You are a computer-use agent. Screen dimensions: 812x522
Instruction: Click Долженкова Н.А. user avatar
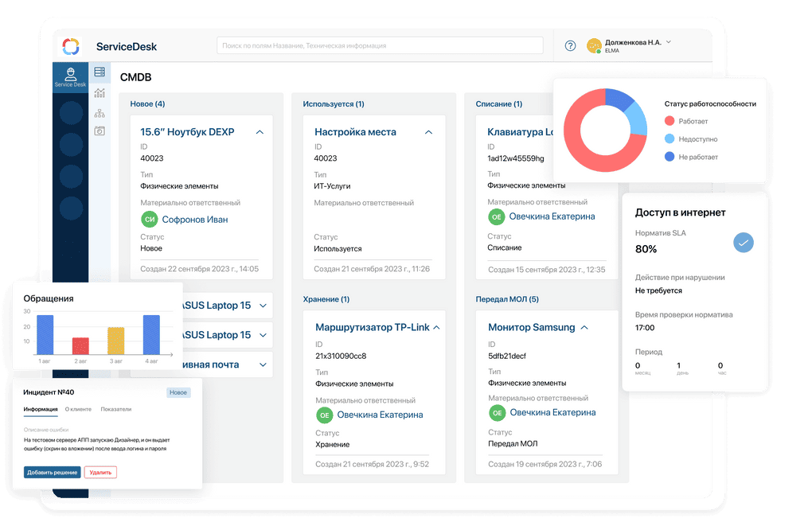(x=594, y=46)
